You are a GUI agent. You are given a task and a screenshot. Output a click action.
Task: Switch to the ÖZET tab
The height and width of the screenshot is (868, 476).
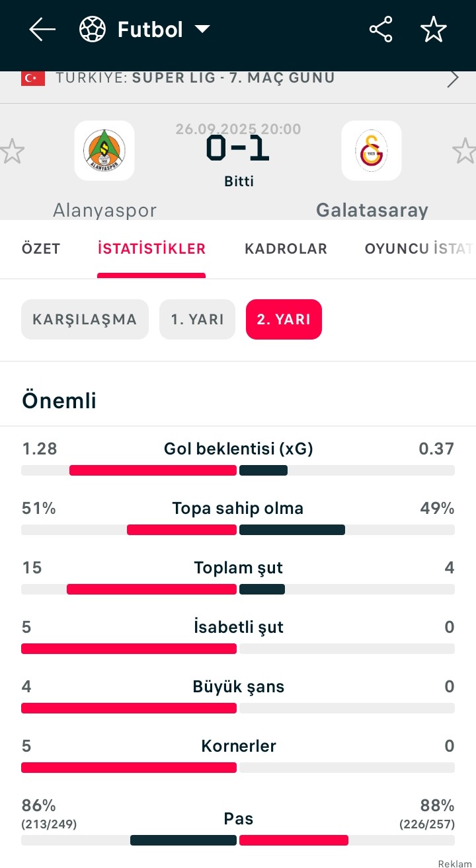(41, 249)
